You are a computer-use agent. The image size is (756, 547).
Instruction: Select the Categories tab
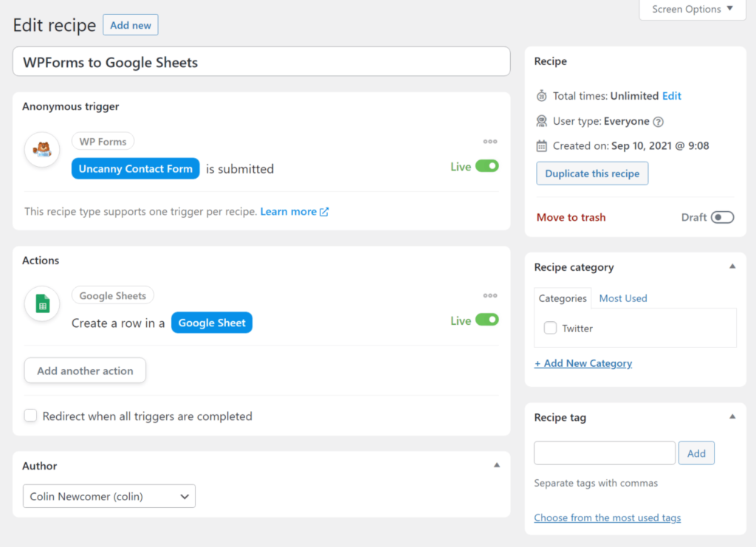(x=563, y=298)
